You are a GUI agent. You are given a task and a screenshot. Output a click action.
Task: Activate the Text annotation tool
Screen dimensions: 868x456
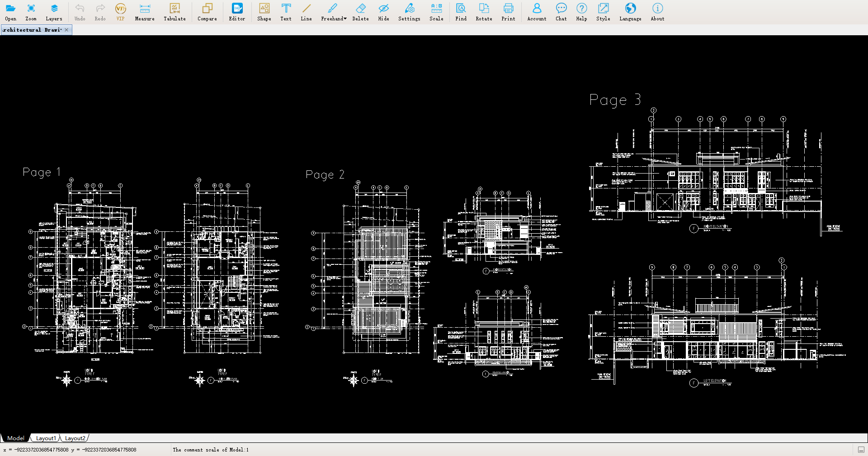tap(286, 12)
